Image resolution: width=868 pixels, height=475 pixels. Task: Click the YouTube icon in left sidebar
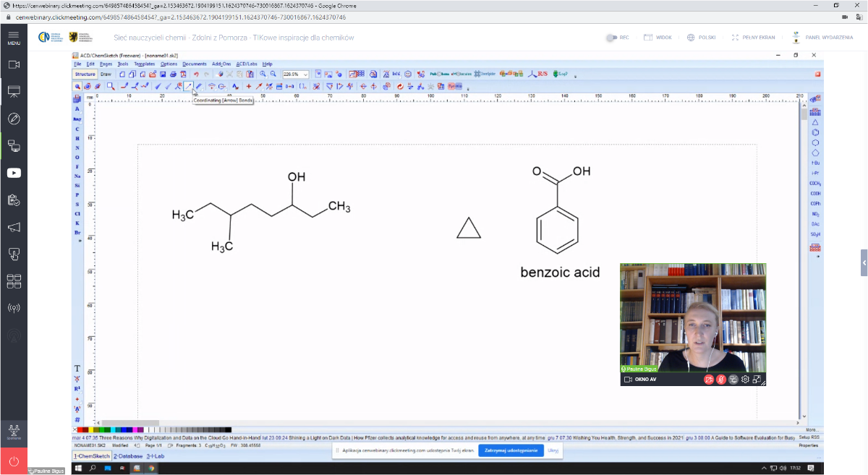click(13, 173)
